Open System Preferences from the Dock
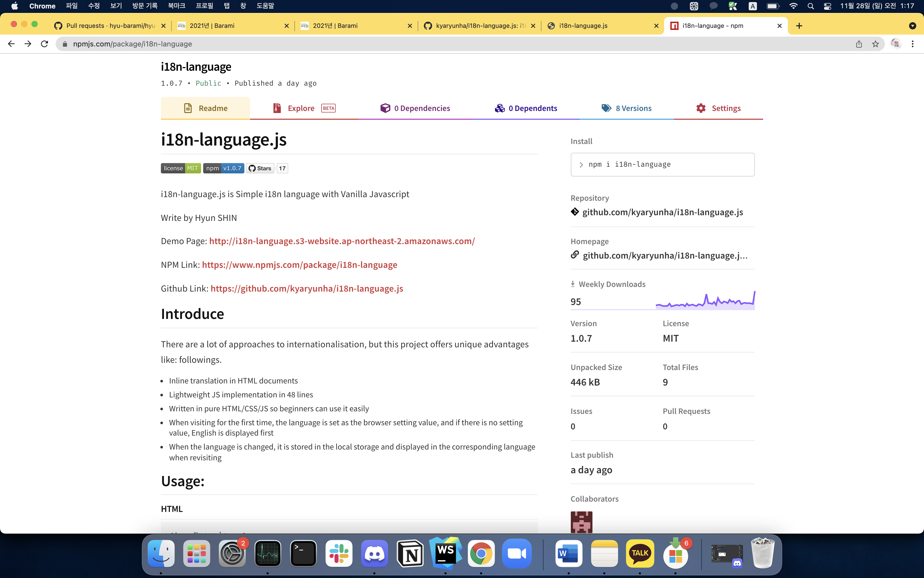The width and height of the screenshot is (924, 578). pos(232,553)
